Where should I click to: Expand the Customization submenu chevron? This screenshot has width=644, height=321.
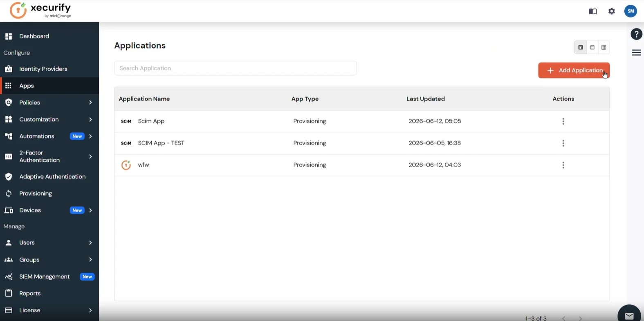point(90,119)
